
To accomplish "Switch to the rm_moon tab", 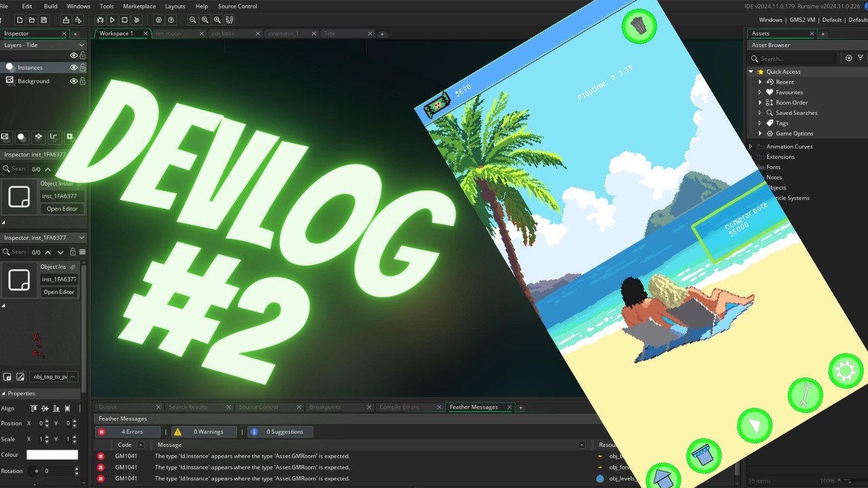I will point(169,33).
